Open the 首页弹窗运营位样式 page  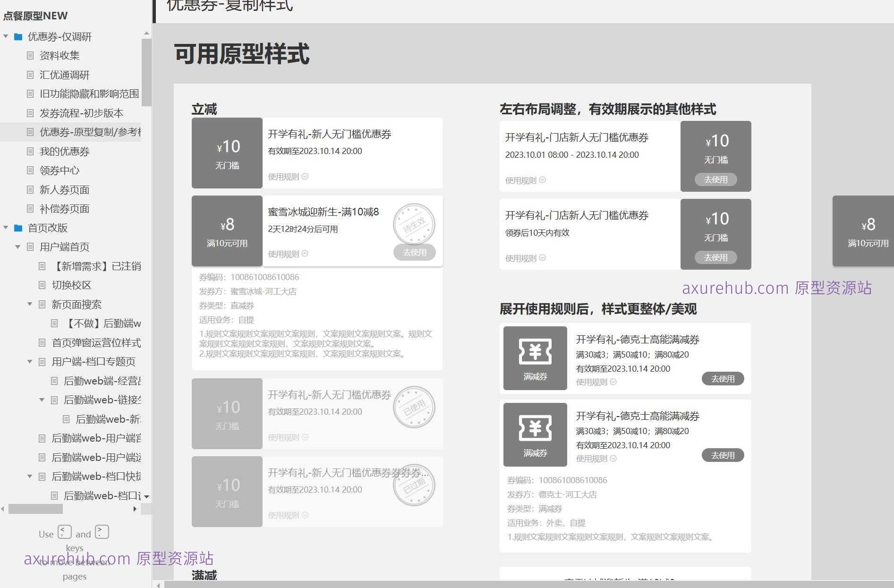click(96, 342)
